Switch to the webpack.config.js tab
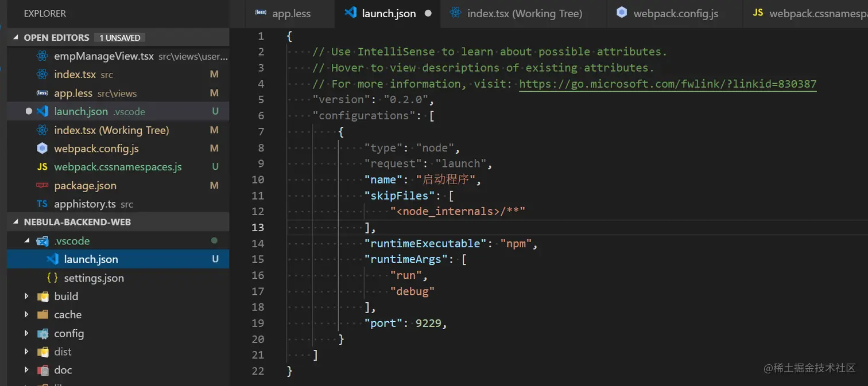 (675, 13)
